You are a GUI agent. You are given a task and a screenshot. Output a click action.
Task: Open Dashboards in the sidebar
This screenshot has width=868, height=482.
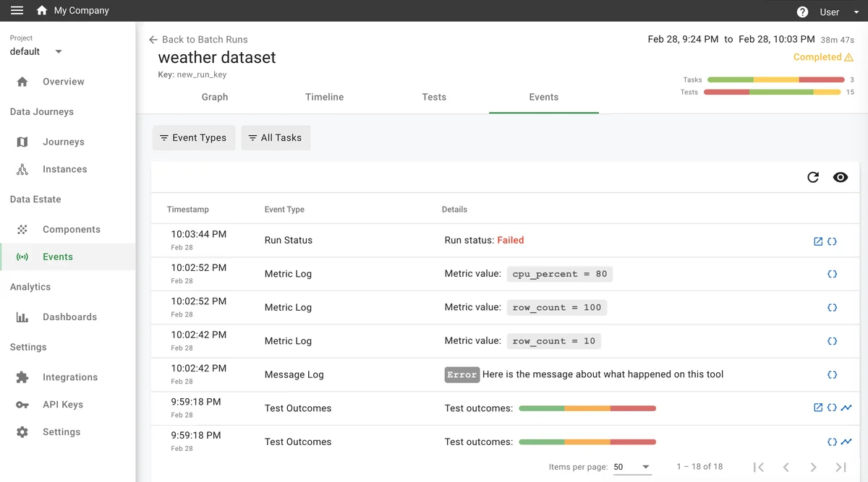point(69,317)
